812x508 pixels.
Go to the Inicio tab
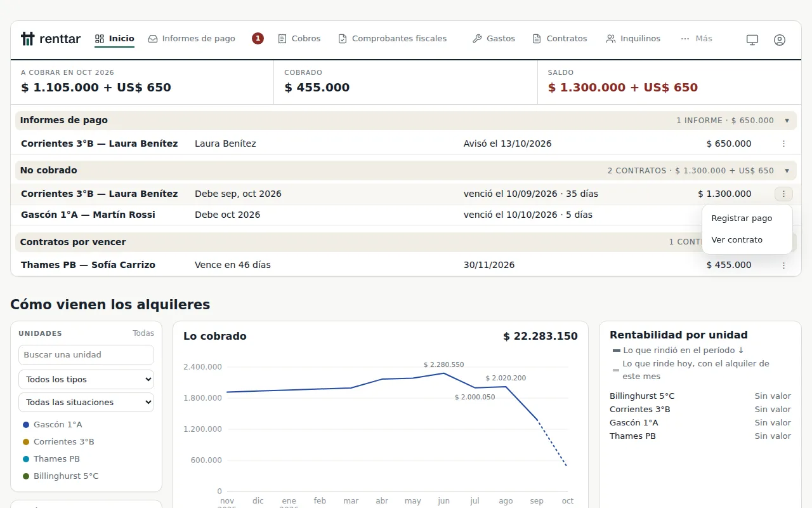(115, 39)
